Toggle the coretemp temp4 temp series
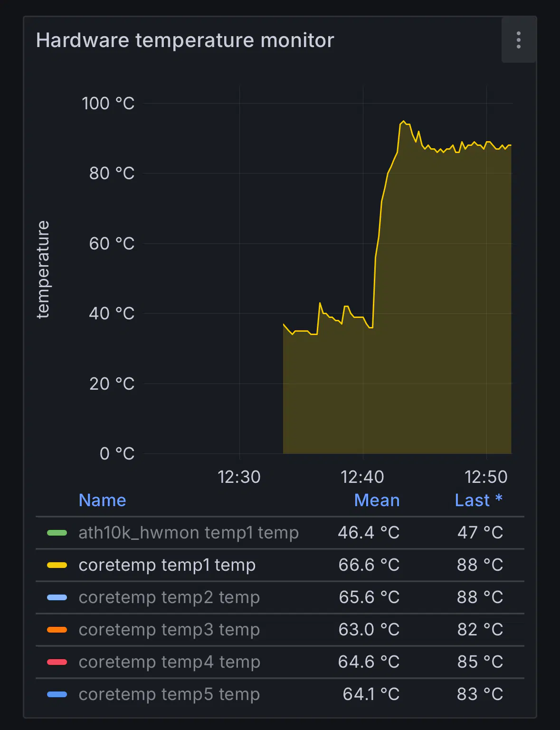560x730 pixels. point(169,662)
